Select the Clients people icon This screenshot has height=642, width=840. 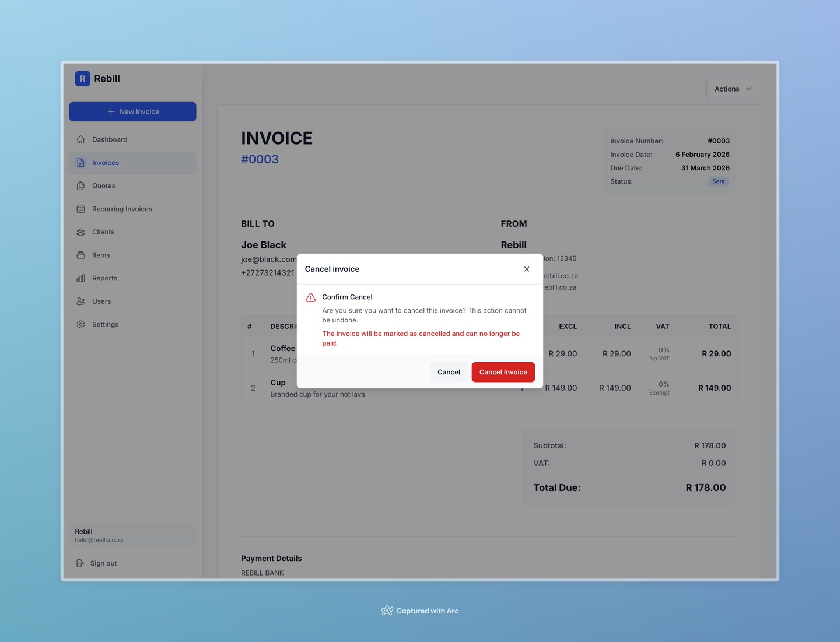pyautogui.click(x=80, y=231)
